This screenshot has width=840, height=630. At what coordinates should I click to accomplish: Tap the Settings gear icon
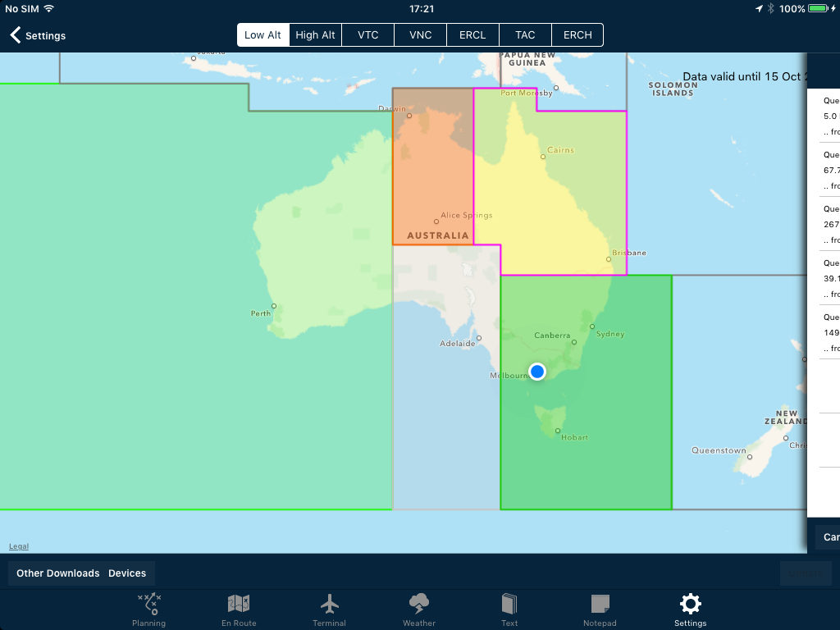[691, 604]
